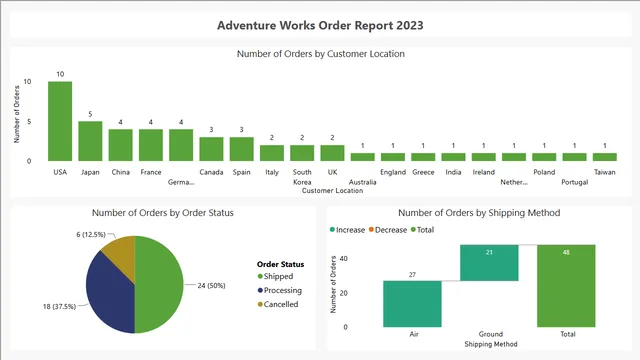This screenshot has height=360, width=640.
Task: Click the 'Order Status' legend heading
Action: click(x=280, y=264)
